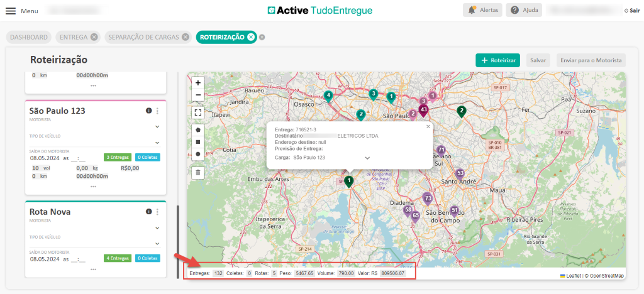Click the Active TudoEntregue logo
The image size is (644, 294).
coord(320,11)
